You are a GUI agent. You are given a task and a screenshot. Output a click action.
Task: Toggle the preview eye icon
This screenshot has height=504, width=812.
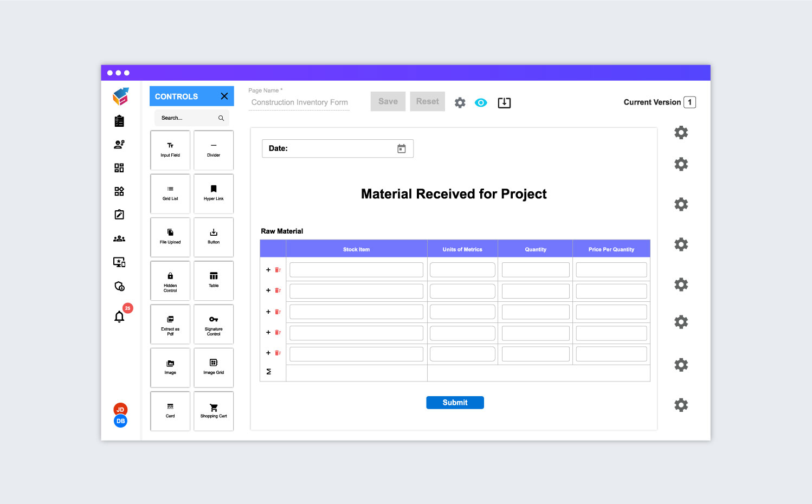click(x=481, y=102)
